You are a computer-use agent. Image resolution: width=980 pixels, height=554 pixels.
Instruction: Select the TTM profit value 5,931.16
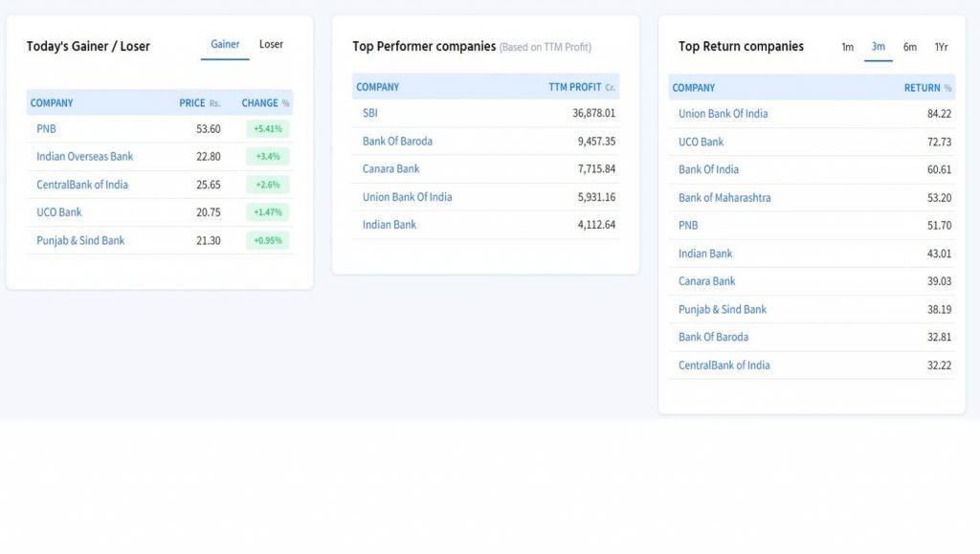click(x=596, y=197)
